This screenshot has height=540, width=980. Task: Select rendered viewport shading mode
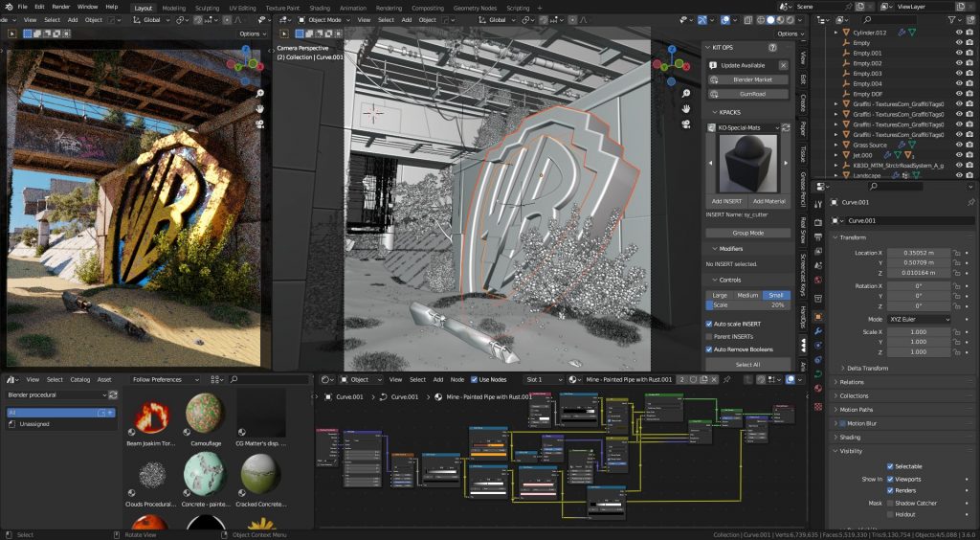(789, 20)
